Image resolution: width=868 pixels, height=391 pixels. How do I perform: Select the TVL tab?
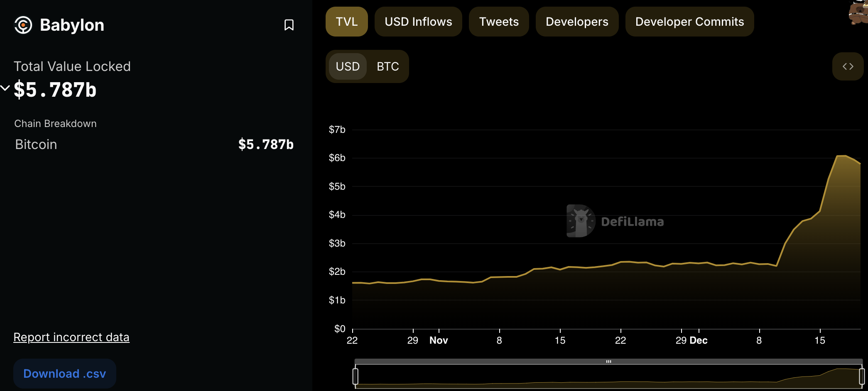[346, 22]
